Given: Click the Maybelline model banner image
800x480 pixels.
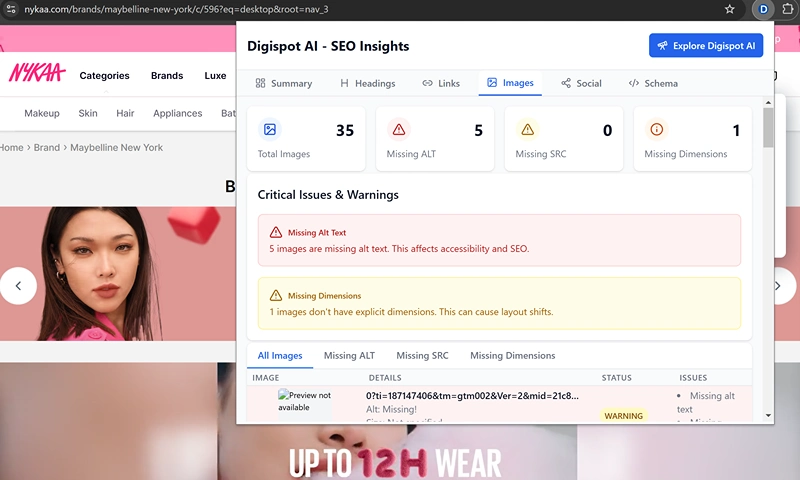Looking at the screenshot, I should (x=118, y=273).
